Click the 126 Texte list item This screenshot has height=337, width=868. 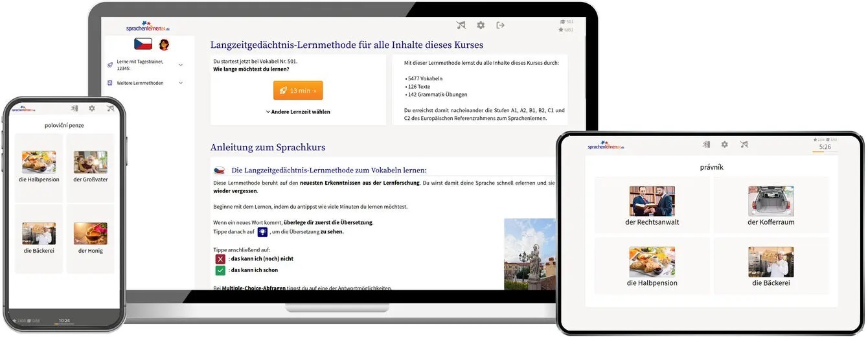(418, 86)
